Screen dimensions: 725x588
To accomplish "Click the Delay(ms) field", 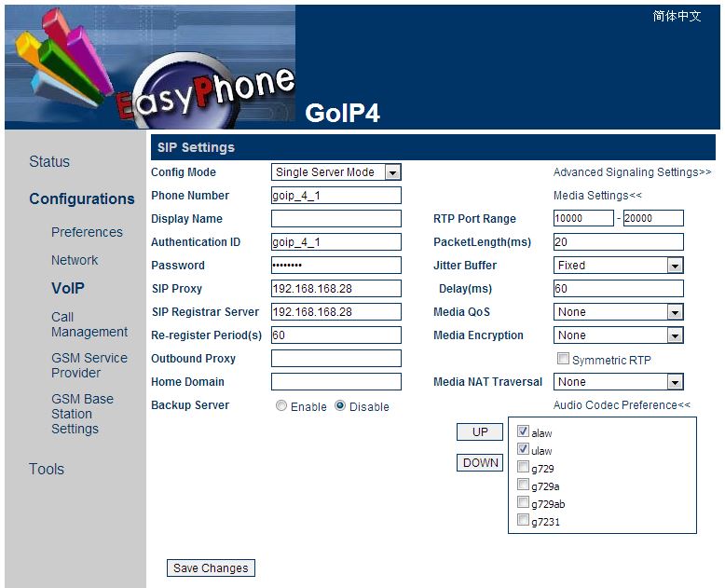I will point(618,289).
